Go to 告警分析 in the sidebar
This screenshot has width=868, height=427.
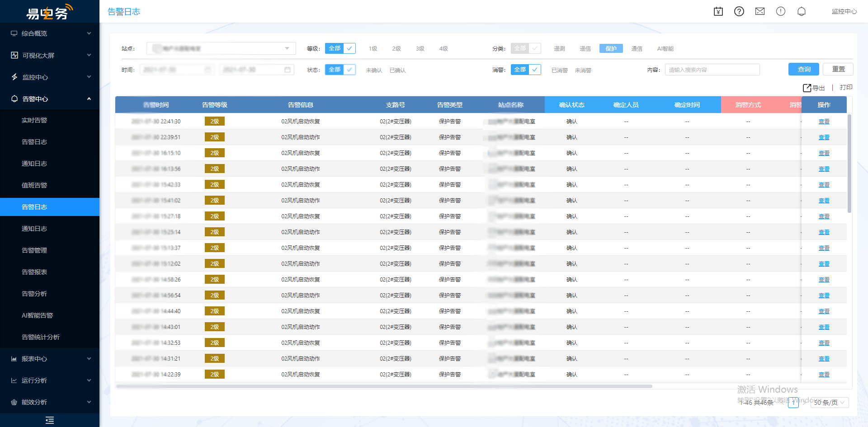coord(34,294)
